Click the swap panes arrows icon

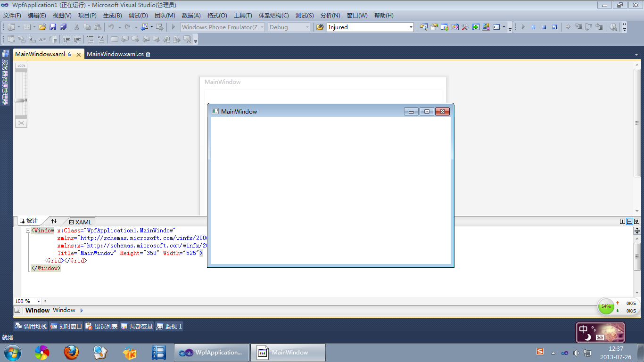coord(54,221)
